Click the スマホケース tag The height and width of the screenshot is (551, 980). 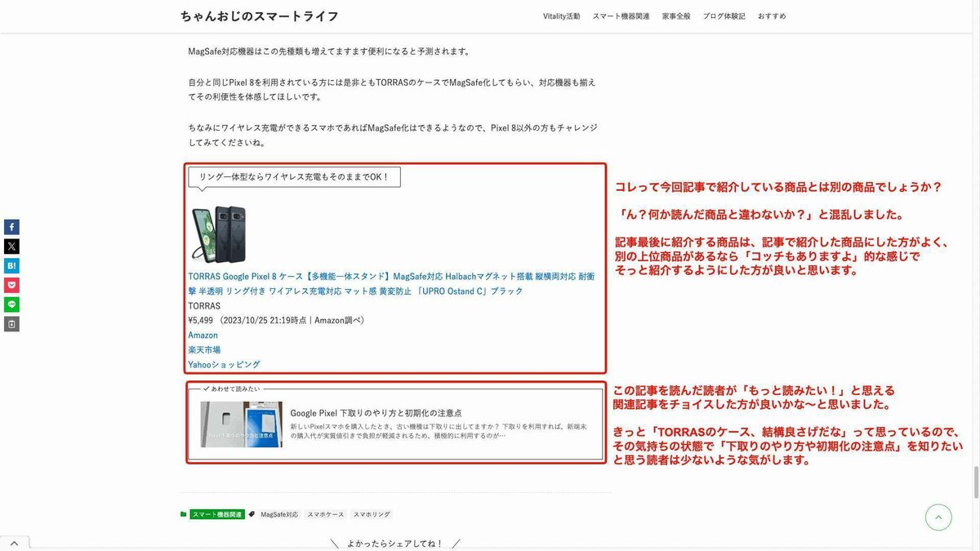325,515
